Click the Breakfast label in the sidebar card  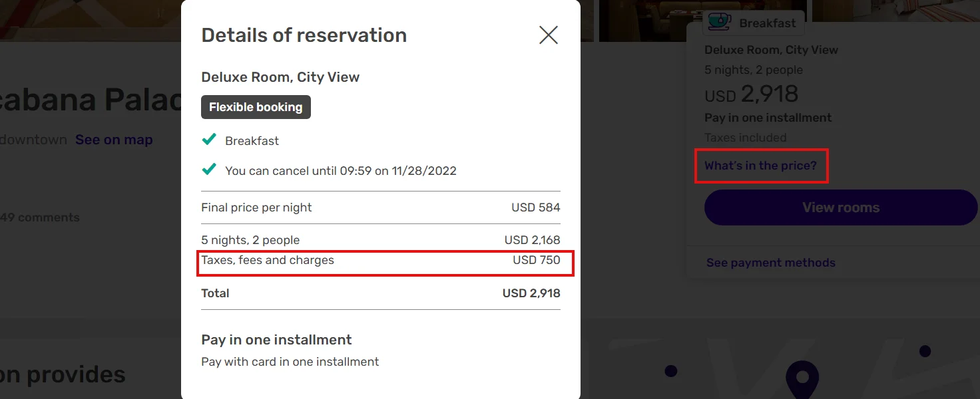pos(767,23)
